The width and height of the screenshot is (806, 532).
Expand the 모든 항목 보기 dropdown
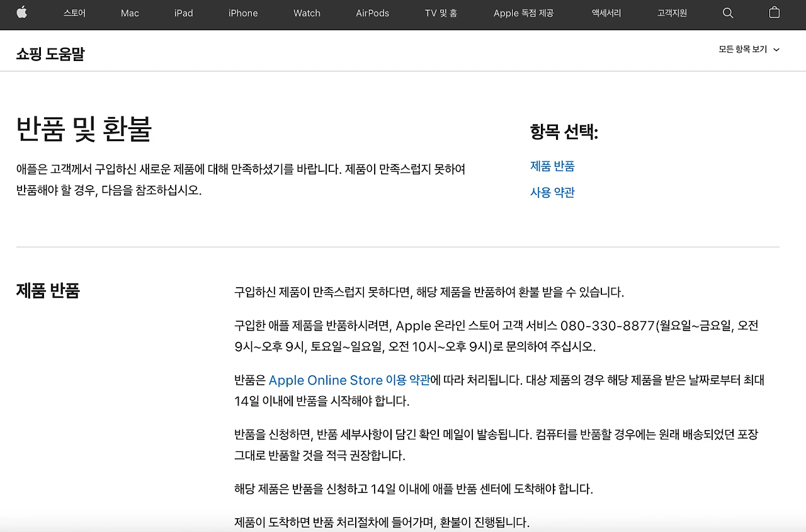pos(749,50)
